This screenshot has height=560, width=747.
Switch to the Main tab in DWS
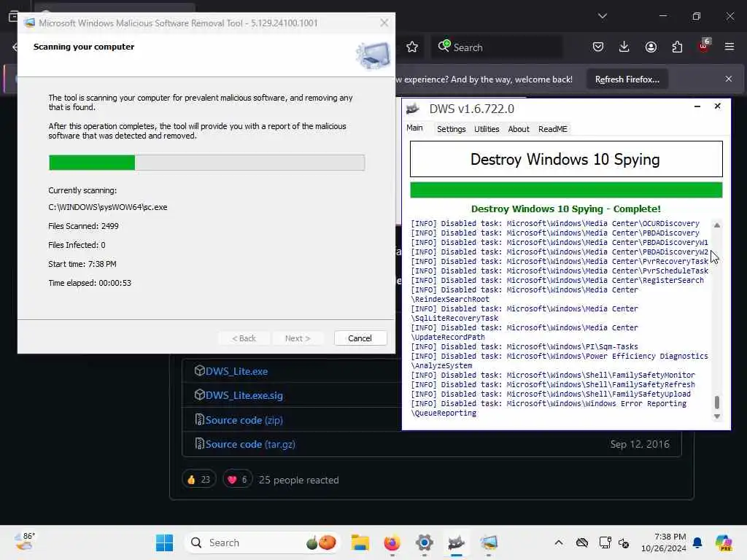(x=414, y=128)
